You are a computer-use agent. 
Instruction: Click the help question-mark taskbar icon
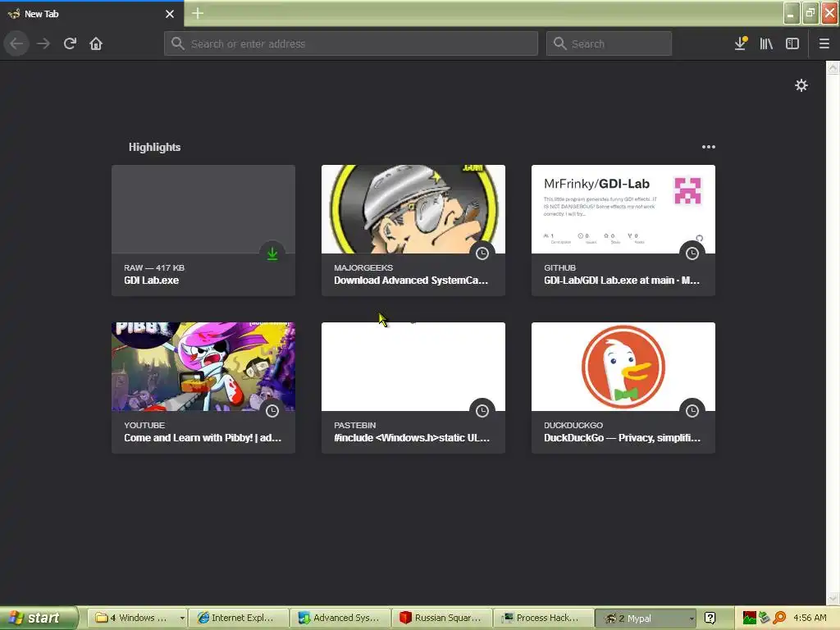[x=710, y=619]
